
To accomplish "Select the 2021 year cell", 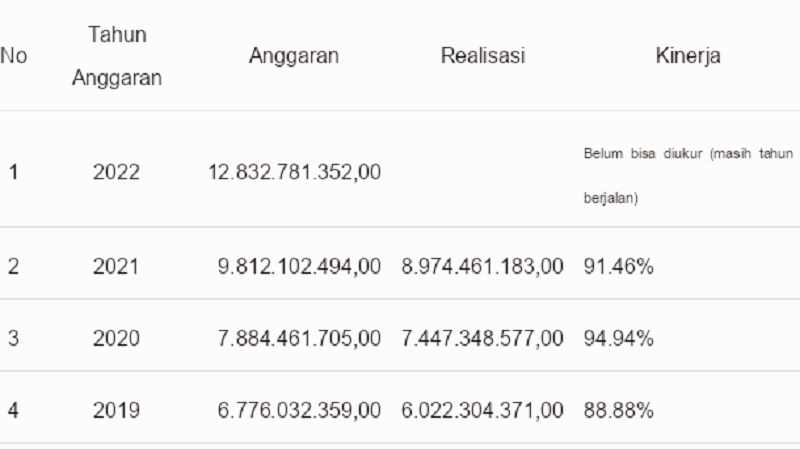I will 116,266.
